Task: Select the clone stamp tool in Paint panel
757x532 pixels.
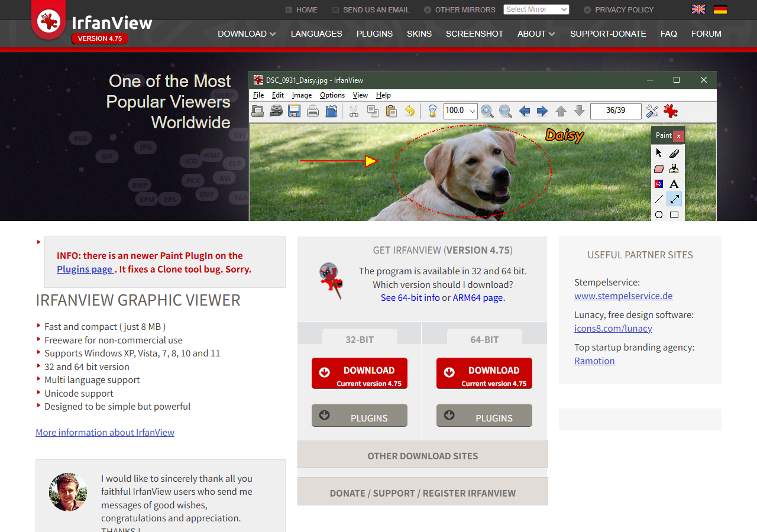Action: point(674,168)
